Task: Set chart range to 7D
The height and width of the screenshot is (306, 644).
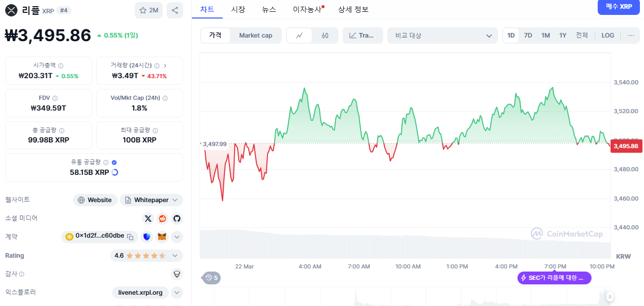Action: click(x=528, y=35)
